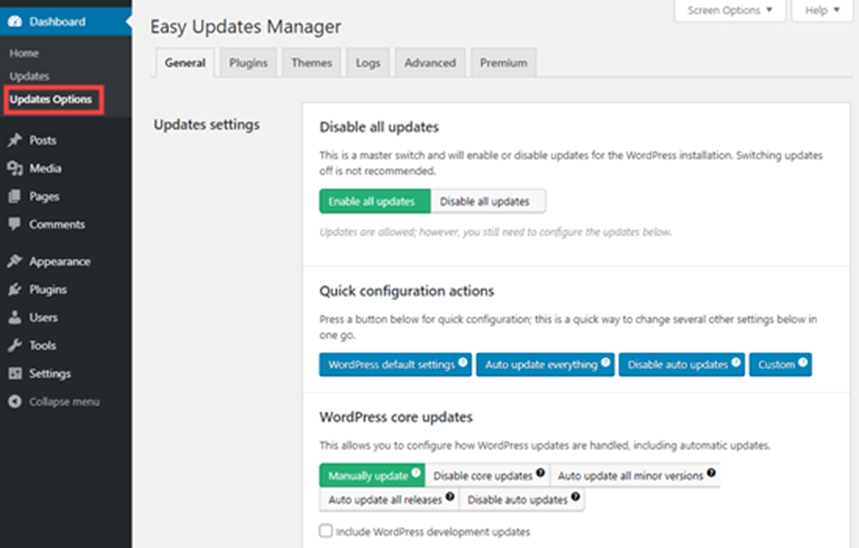Click the Custom configuration button
Viewport: 859px width, 548px height.
[x=780, y=364]
